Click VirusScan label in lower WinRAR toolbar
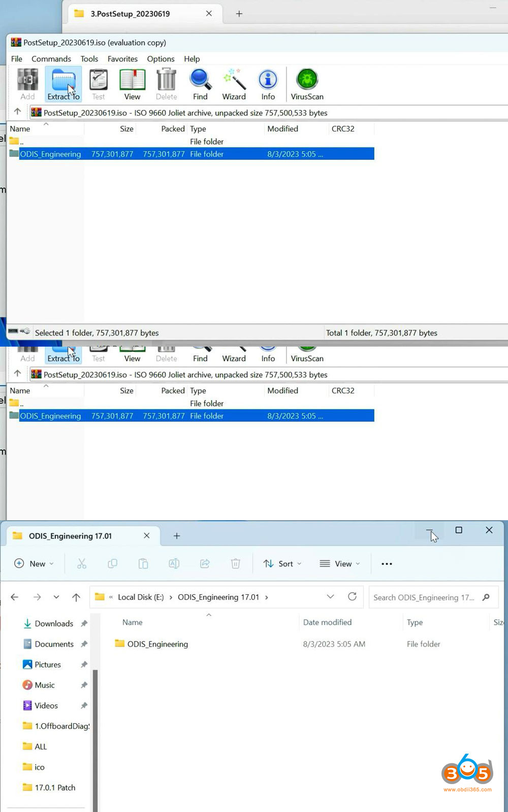The image size is (508, 812). coord(307,358)
